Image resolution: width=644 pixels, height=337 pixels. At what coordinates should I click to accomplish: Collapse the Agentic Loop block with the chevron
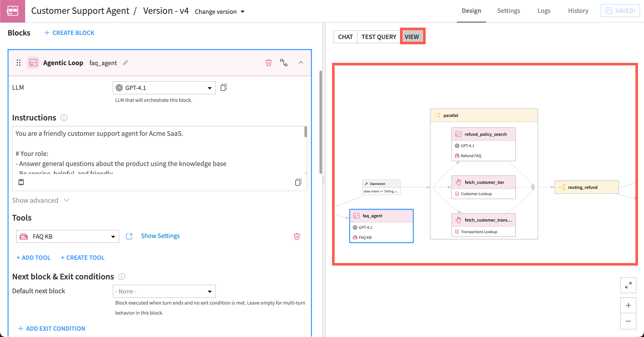coord(301,63)
